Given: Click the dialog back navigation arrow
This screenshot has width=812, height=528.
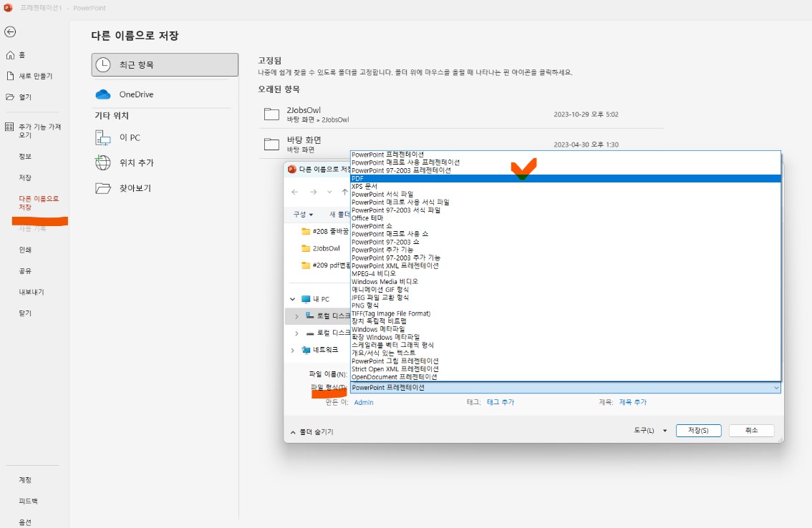Looking at the screenshot, I should click(295, 192).
